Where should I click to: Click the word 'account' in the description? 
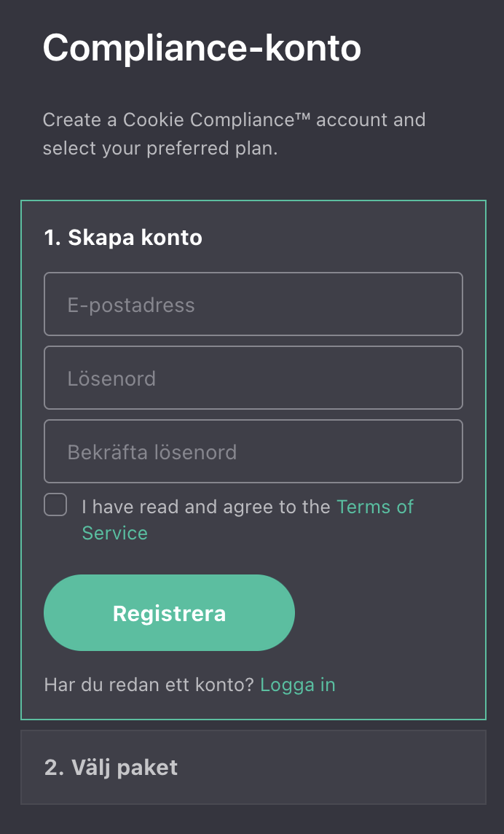point(353,120)
